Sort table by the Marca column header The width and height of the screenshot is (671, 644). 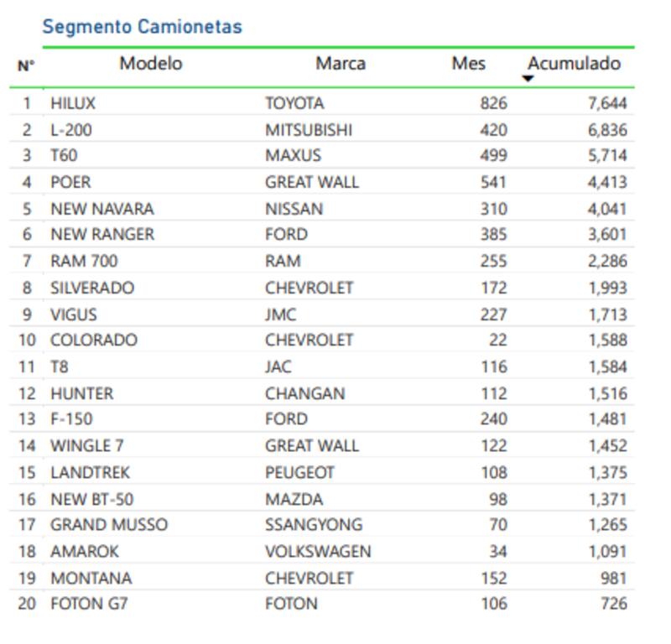(341, 63)
